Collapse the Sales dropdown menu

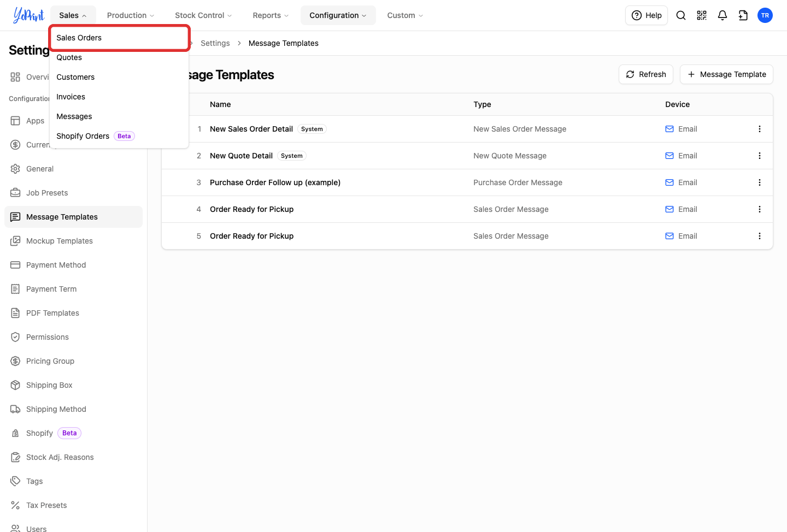[x=73, y=15]
